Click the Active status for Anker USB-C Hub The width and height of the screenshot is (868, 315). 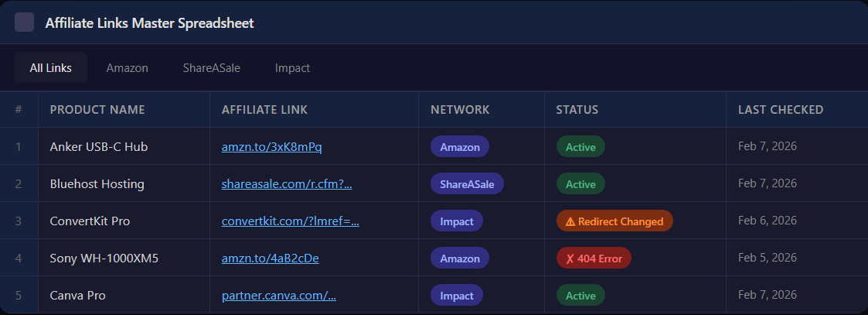(x=580, y=146)
